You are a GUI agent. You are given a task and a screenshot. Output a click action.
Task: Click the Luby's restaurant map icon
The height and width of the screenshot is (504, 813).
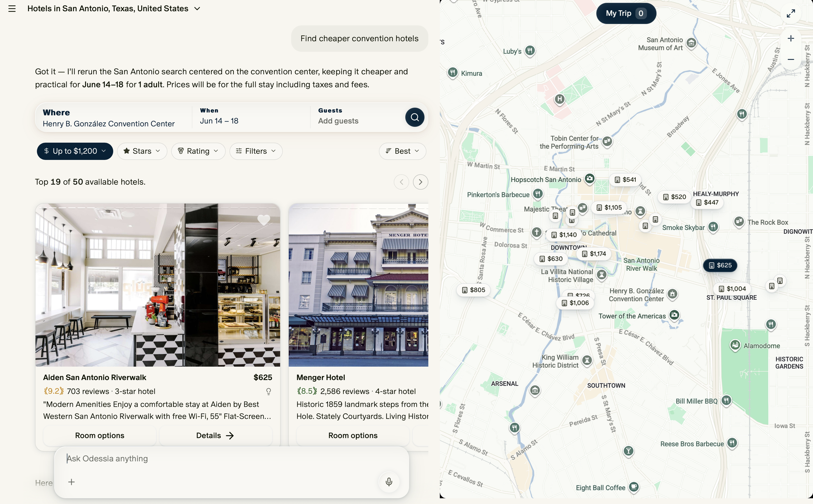(530, 51)
